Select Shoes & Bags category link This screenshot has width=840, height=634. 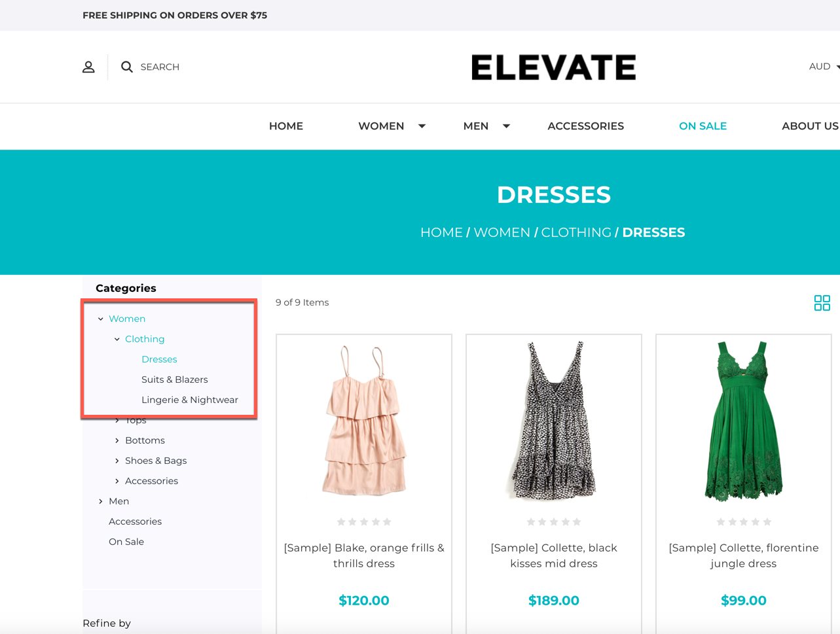point(156,461)
